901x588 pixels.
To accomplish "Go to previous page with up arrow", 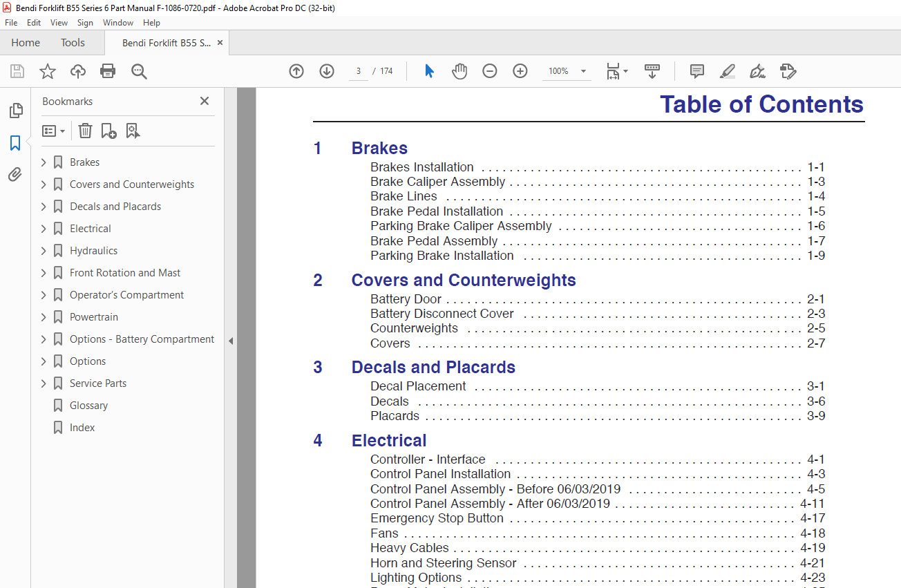I will 296,71.
